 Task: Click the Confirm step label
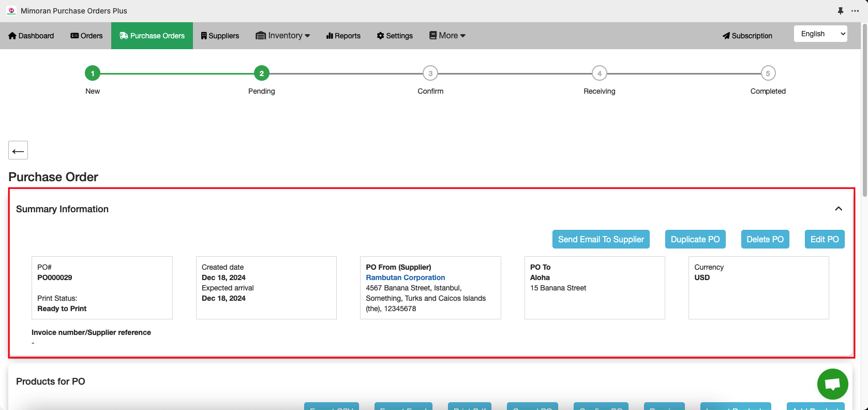(x=430, y=91)
